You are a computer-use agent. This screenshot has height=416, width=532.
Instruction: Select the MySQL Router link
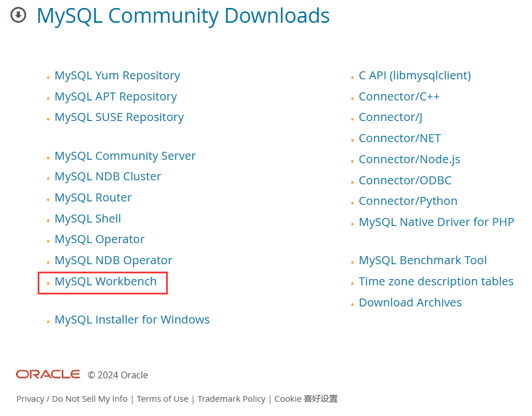(x=93, y=197)
